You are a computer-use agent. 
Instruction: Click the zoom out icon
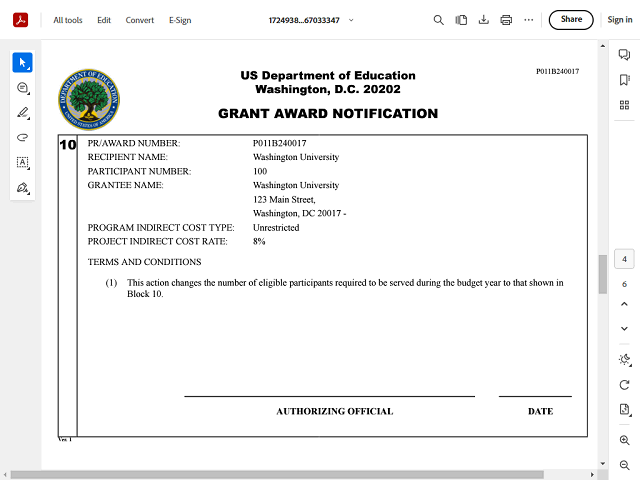coord(624,465)
